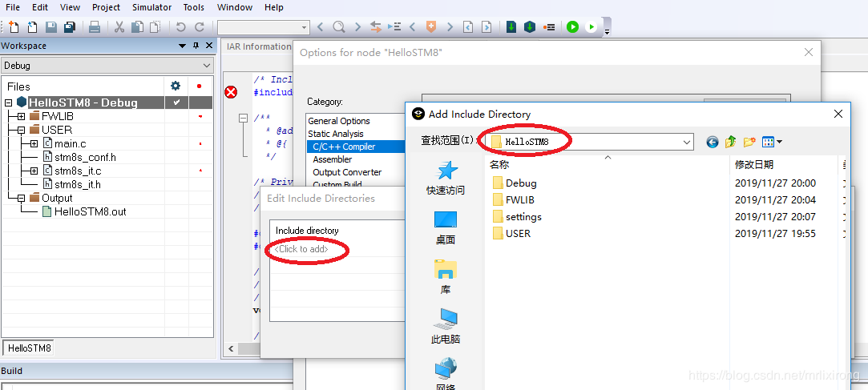The width and height of the screenshot is (868, 390).
Task: Toggle breakpoint toolbar icon
Action: (x=548, y=26)
